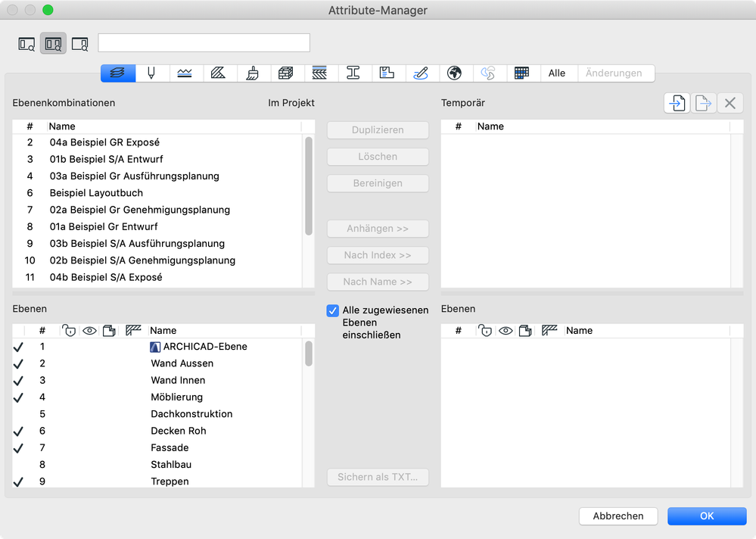Select combination 02a Beispiel Gr Genehmigungsplanung
756x539 pixels.
157,210
